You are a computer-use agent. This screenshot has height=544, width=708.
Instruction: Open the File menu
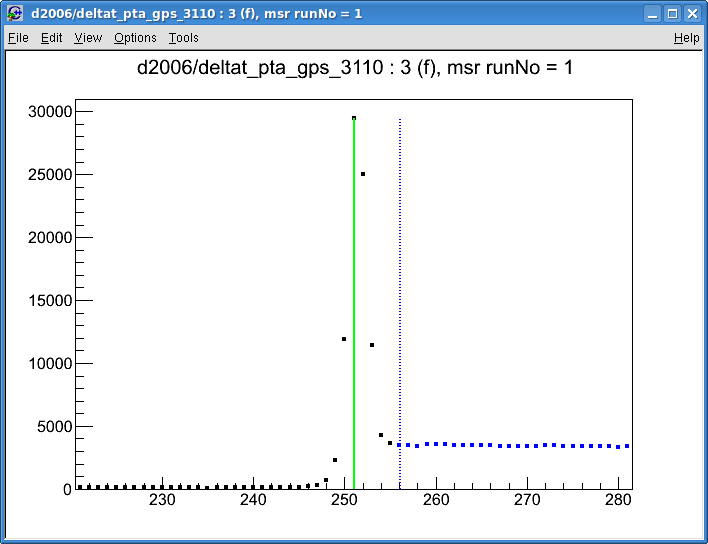point(18,38)
